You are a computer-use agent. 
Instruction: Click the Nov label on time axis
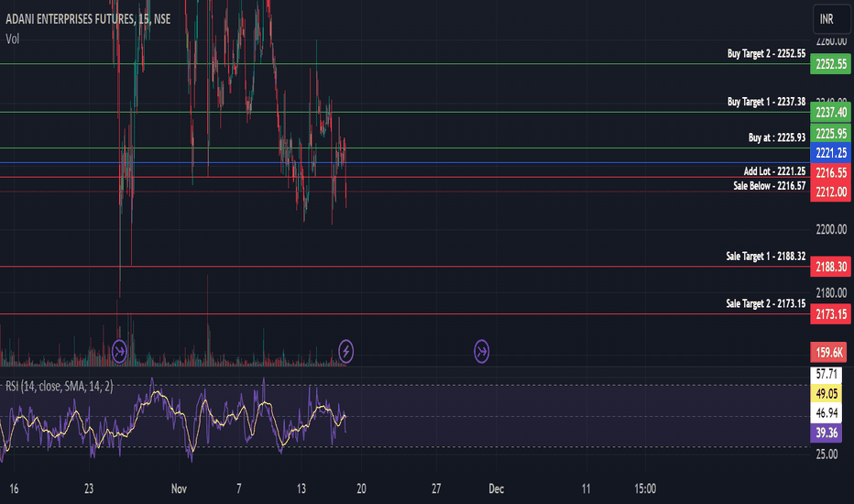(x=179, y=488)
